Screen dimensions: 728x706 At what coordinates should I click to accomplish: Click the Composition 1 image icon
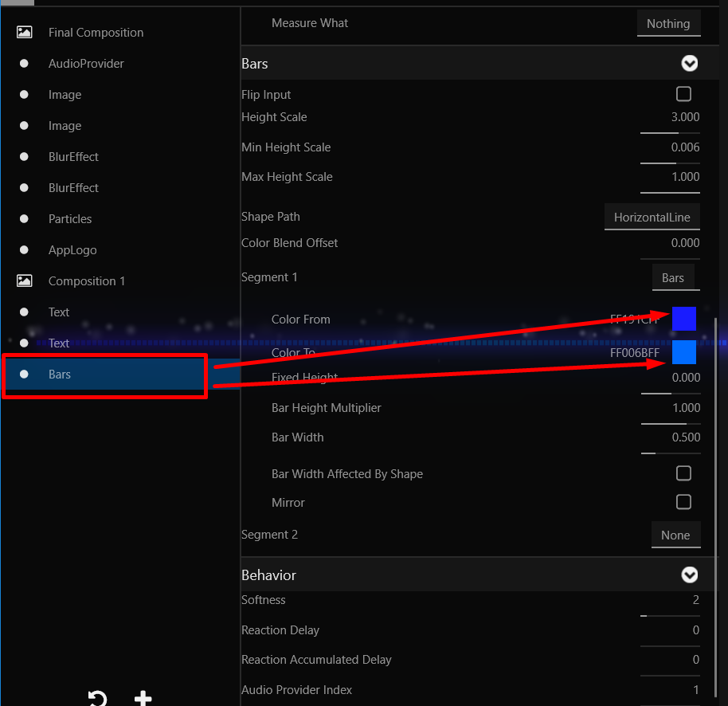pyautogui.click(x=25, y=281)
